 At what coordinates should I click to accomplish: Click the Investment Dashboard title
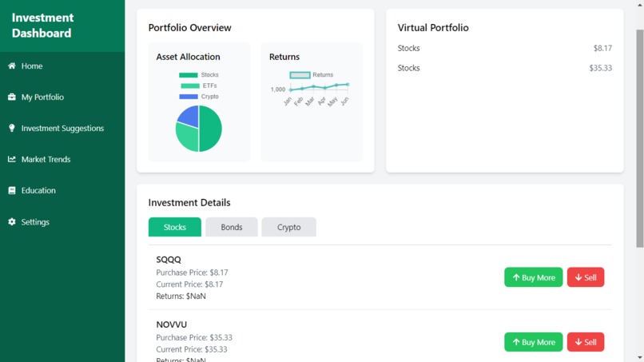point(42,26)
